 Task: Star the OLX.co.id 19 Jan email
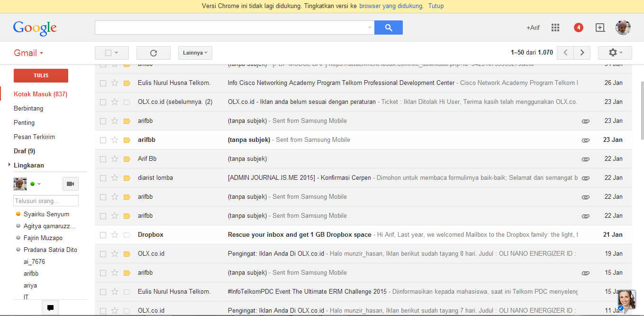click(x=114, y=253)
